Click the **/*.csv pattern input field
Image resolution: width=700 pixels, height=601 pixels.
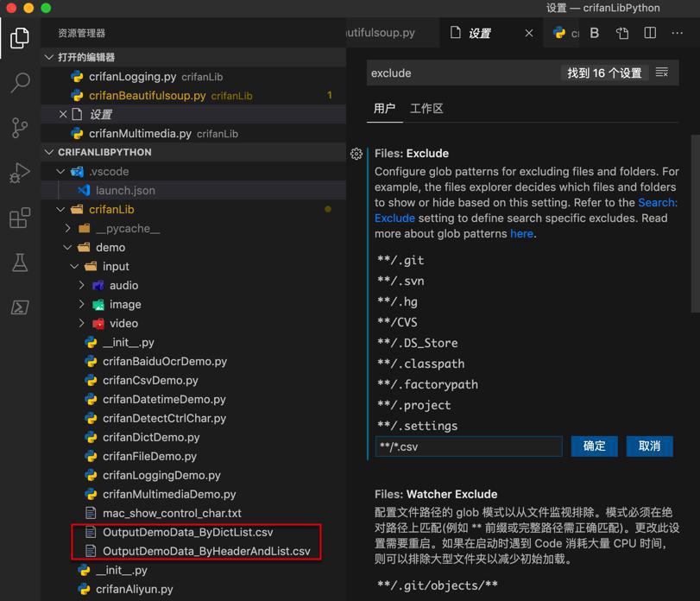point(469,446)
